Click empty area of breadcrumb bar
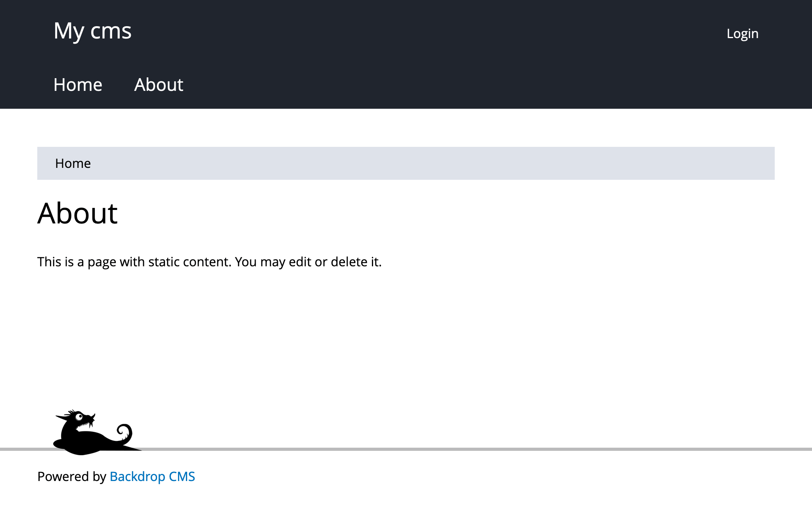The image size is (812, 508). pos(436,164)
